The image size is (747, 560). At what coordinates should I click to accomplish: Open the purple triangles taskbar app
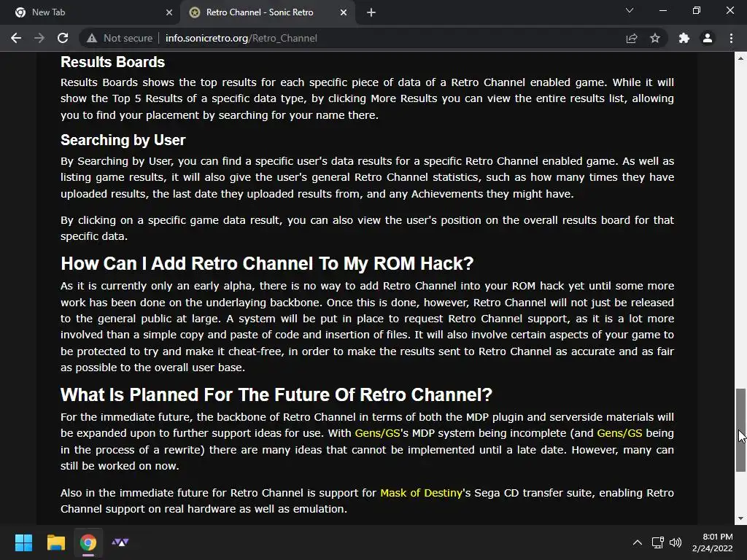120,542
